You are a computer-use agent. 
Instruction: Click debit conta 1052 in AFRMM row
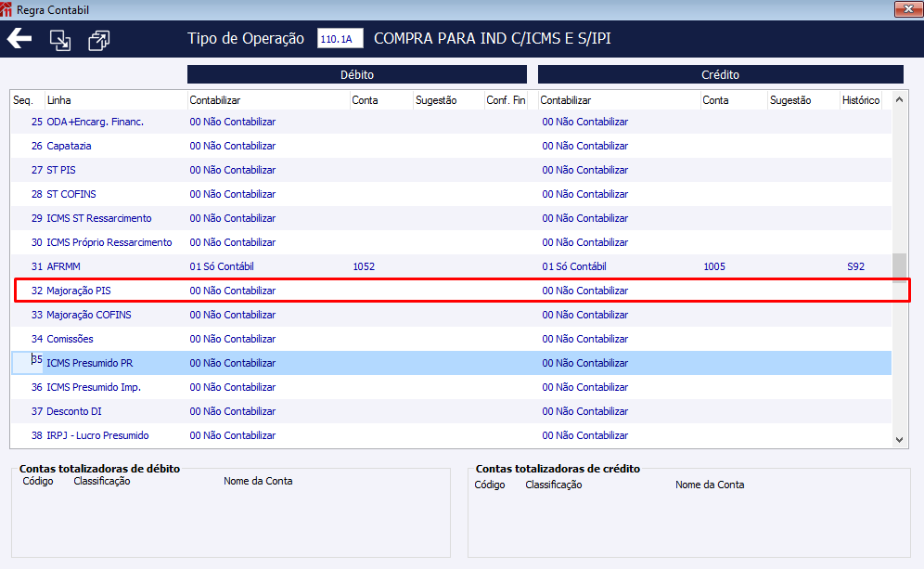(364, 266)
